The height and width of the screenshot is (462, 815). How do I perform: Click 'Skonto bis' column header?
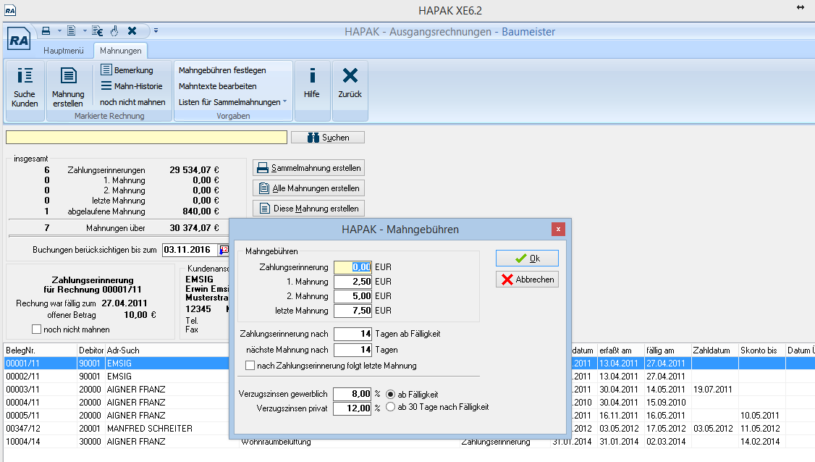pos(762,350)
